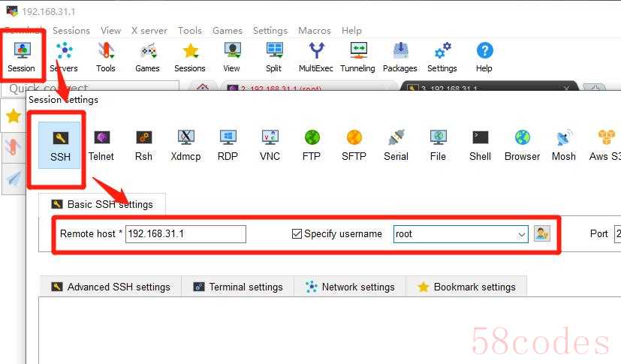Select the Serial session type

pos(396,145)
